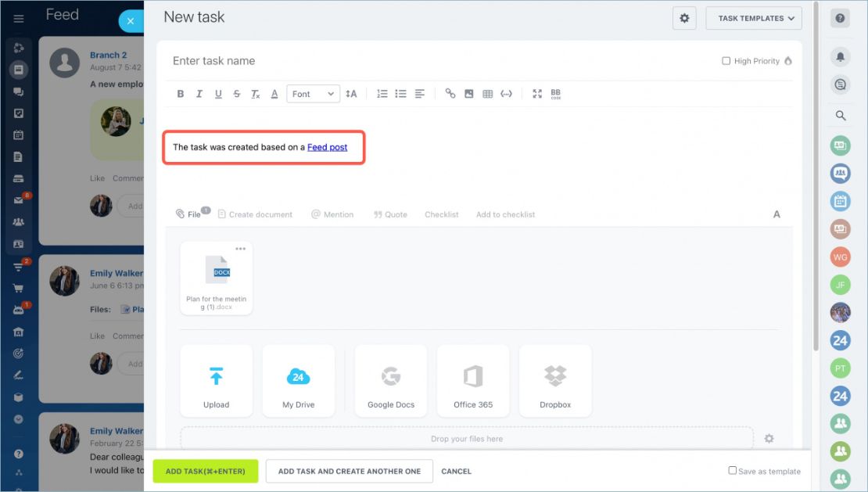Open the font size selector

pyautogui.click(x=351, y=94)
